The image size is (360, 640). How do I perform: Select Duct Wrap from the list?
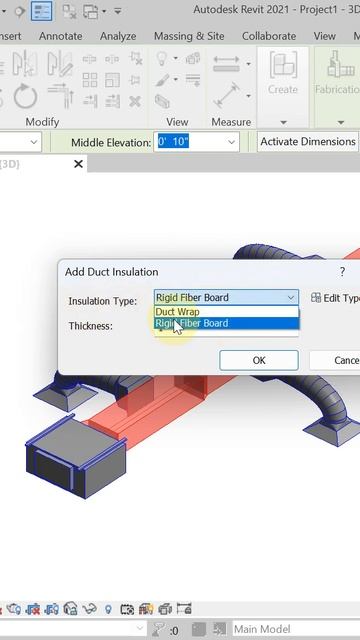(227, 312)
